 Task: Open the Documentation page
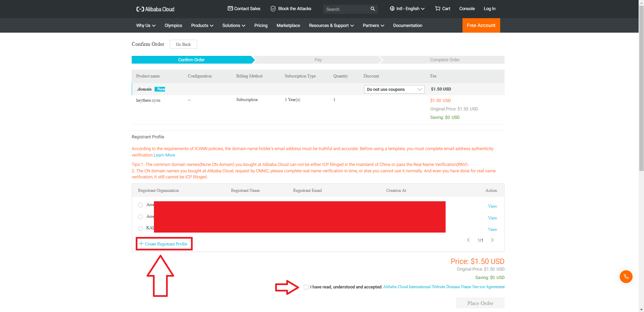coord(408,26)
